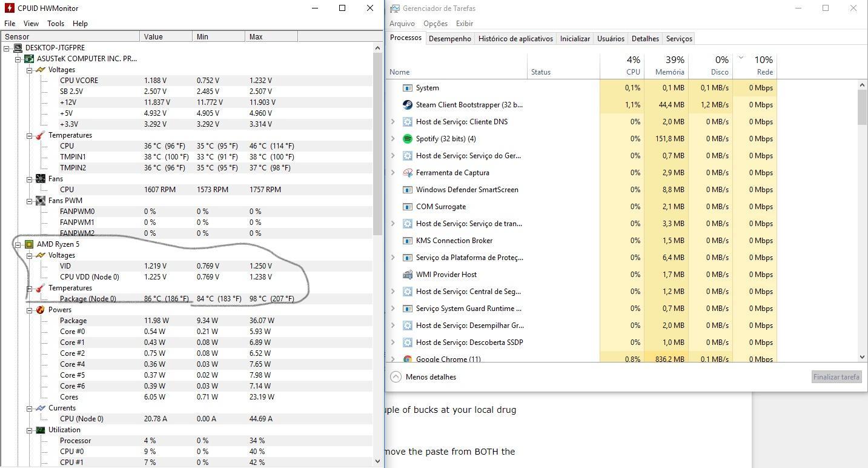
Task: Switch to the Inicializar tab
Action: pos(575,39)
